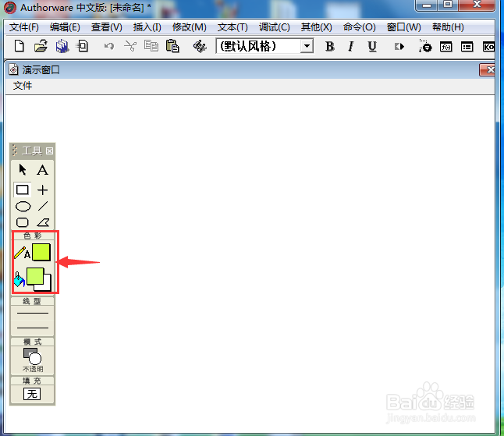The width and height of the screenshot is (504, 436).
Task: Select the Text tool A
Action: [42, 170]
